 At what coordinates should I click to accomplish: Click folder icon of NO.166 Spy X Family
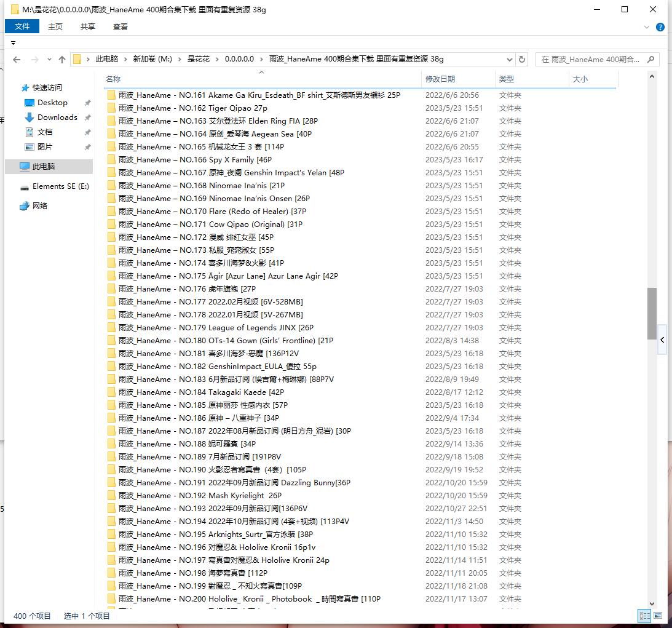111,159
